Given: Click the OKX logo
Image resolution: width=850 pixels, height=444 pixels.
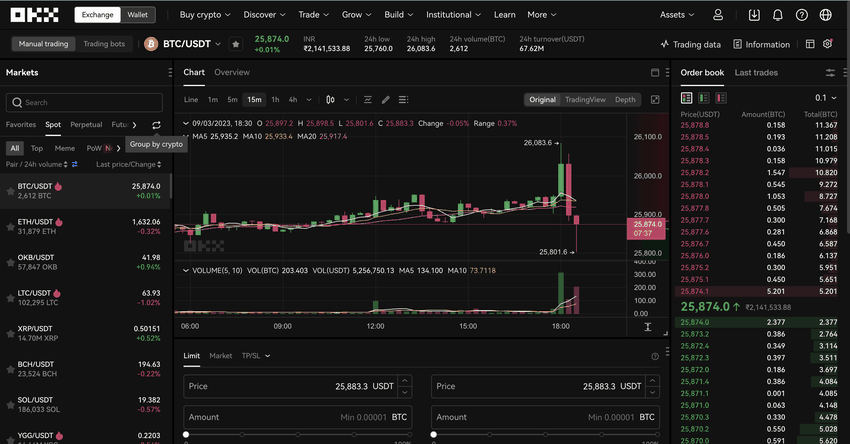Looking at the screenshot, I should (x=34, y=15).
